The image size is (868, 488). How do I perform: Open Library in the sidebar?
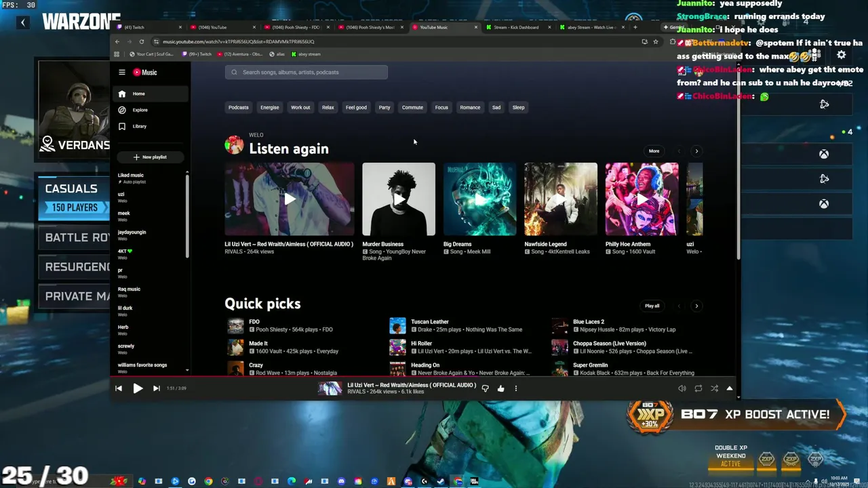[x=150, y=126]
